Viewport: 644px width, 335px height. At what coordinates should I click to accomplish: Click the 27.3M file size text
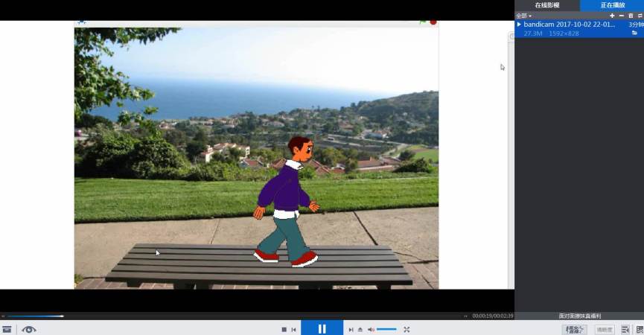point(533,33)
